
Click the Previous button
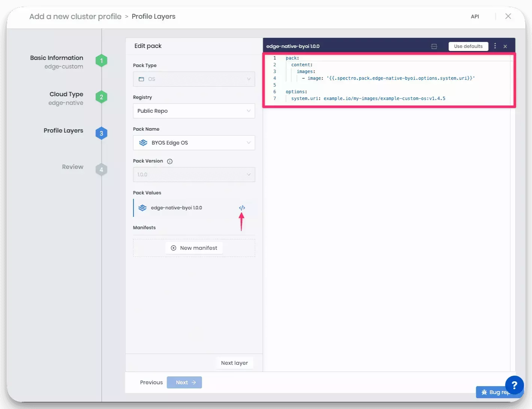(151, 382)
